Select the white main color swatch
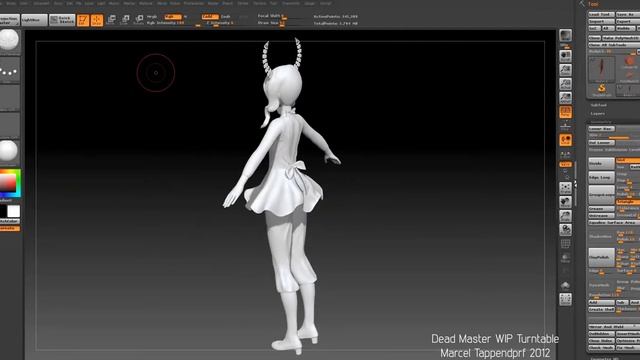 coord(13,211)
